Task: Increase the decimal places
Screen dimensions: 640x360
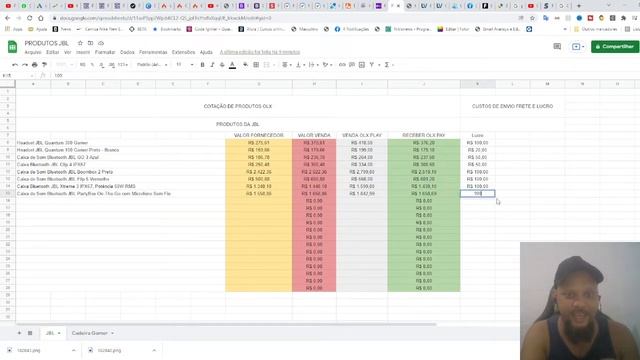Action: click(x=111, y=65)
